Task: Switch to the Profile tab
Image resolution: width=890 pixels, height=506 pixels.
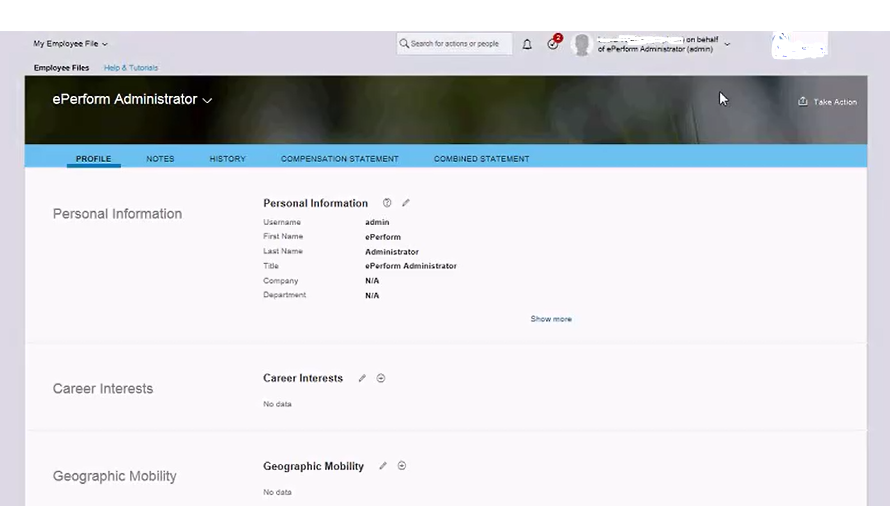Action: [x=94, y=159]
